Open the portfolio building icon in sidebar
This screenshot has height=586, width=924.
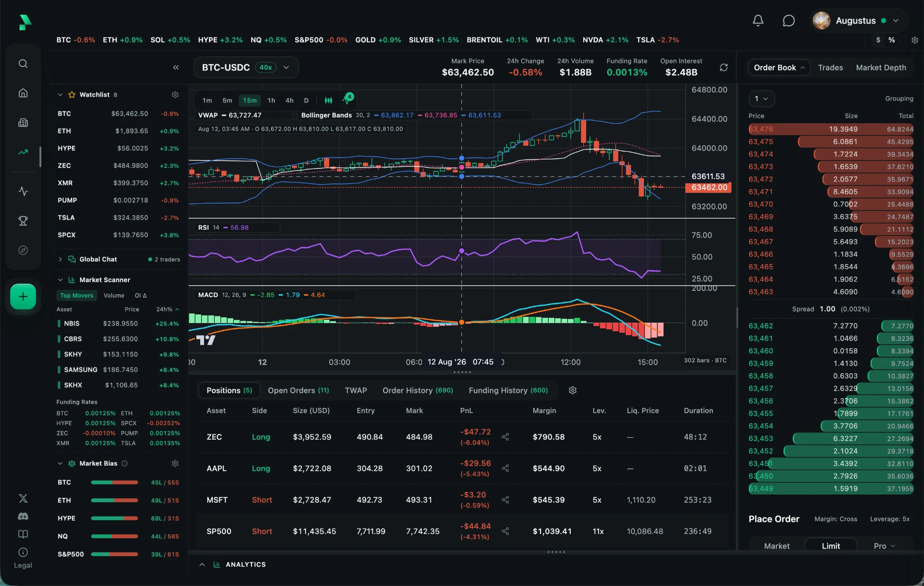(23, 122)
